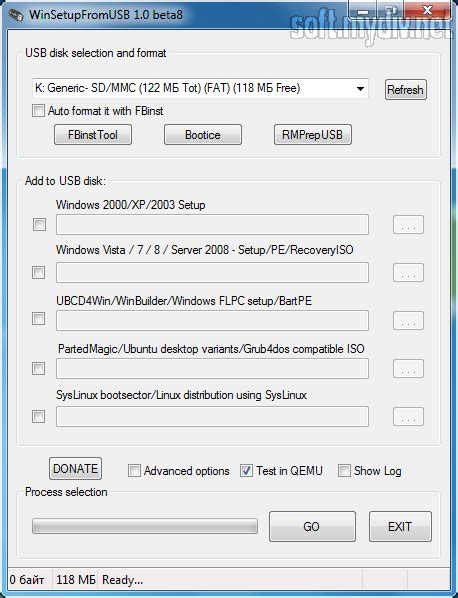Open the USB disk selection dropdown
Screen dimensions: 458x598
click(x=200, y=88)
